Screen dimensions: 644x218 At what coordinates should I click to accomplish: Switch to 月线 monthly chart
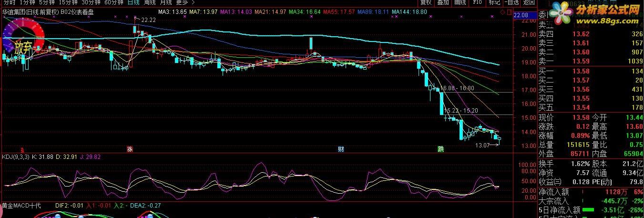165,2
